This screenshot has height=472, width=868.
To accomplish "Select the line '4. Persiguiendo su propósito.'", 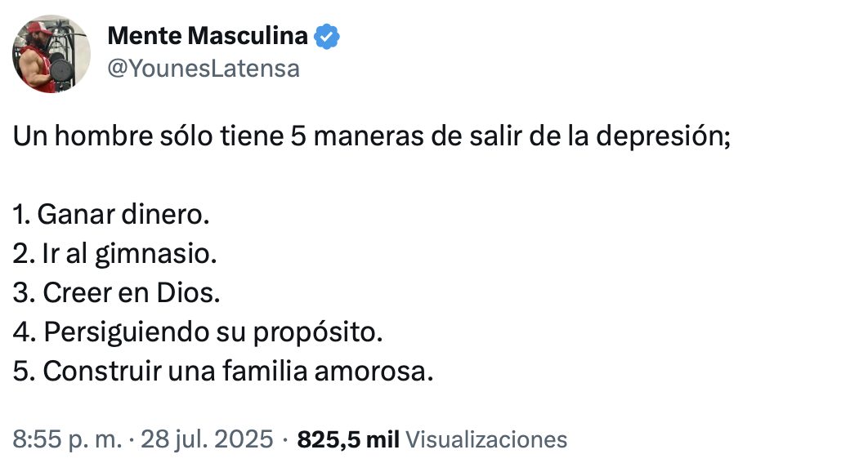I will [198, 332].
